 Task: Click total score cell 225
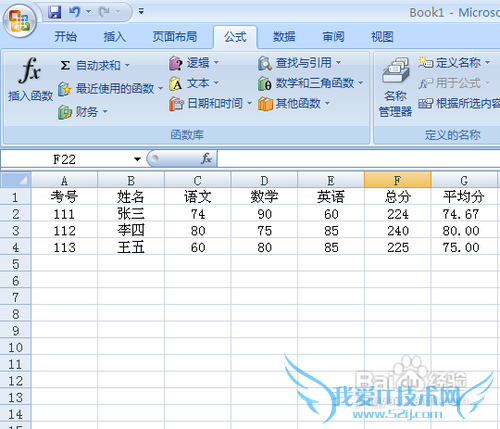pos(398,247)
